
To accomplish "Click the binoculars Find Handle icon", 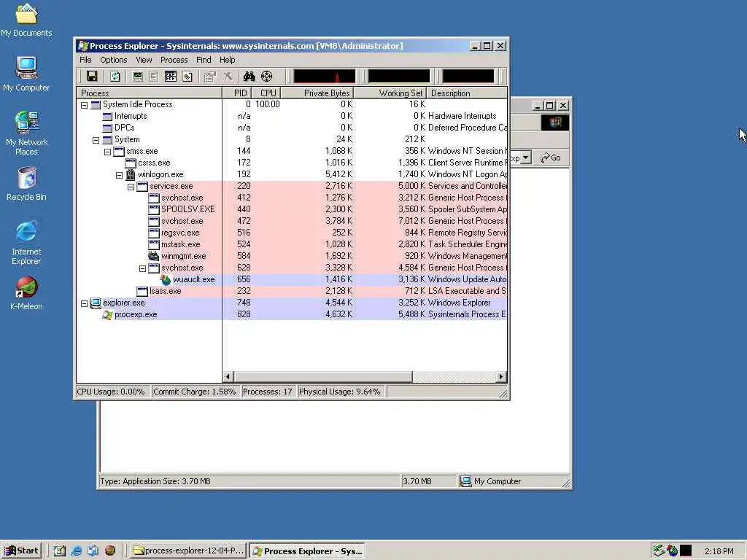I will pyautogui.click(x=249, y=76).
